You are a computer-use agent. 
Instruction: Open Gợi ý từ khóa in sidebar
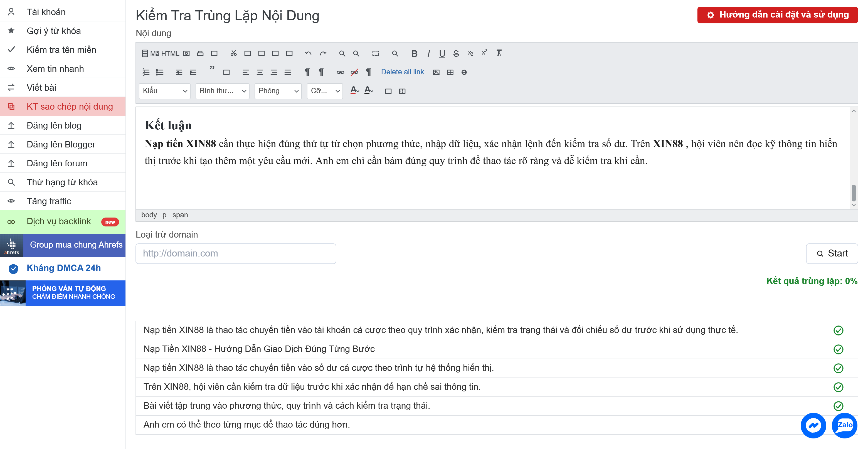coord(63,31)
